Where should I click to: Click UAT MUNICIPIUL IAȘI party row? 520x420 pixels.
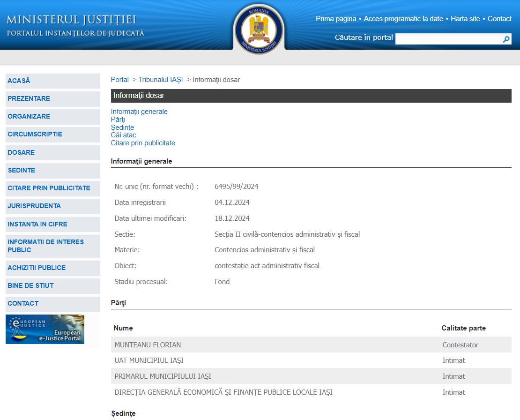tap(311, 360)
